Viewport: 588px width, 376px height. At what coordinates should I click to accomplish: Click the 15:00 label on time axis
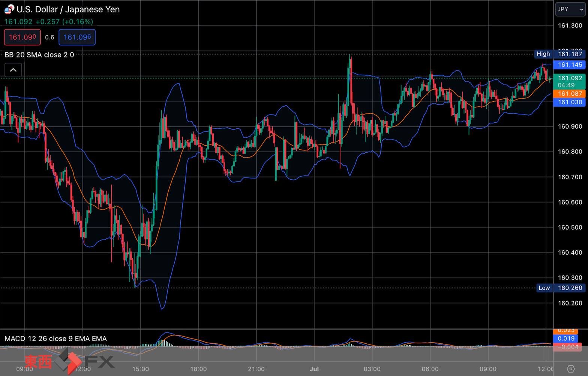(x=141, y=369)
